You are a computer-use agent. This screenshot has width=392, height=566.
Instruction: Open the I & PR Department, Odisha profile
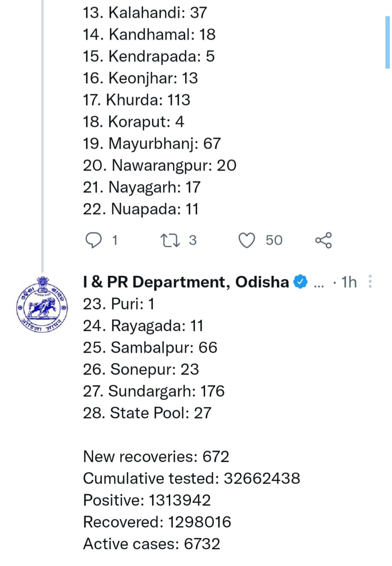186,282
